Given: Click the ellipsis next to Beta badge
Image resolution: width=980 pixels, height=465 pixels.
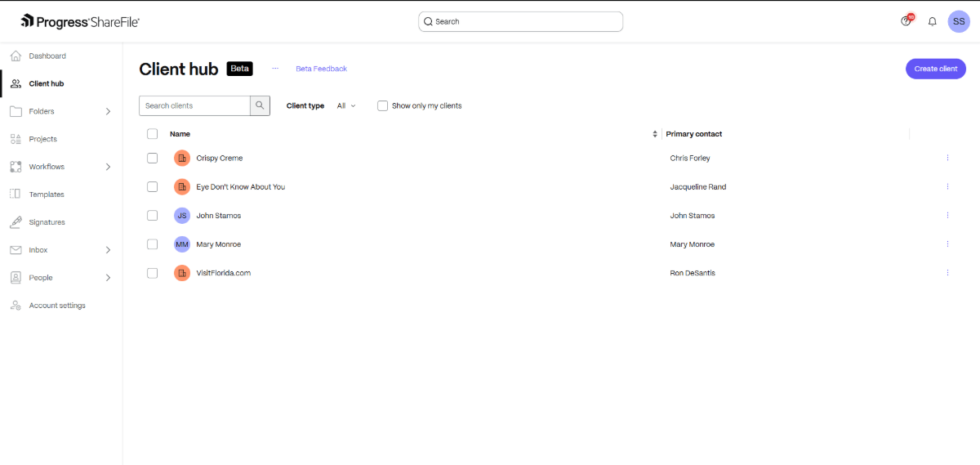Looking at the screenshot, I should pos(275,69).
